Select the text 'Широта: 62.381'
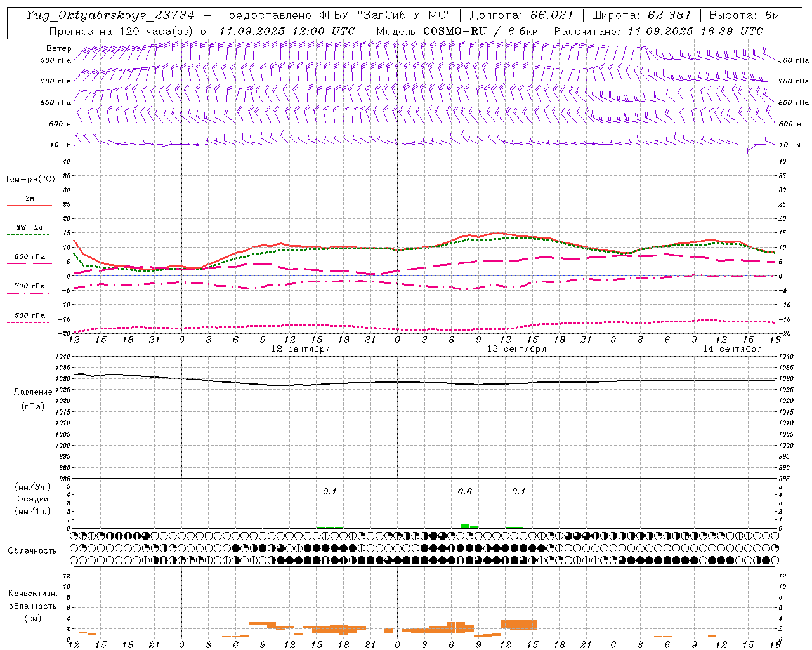This screenshot has height=650, width=812. pos(641,15)
